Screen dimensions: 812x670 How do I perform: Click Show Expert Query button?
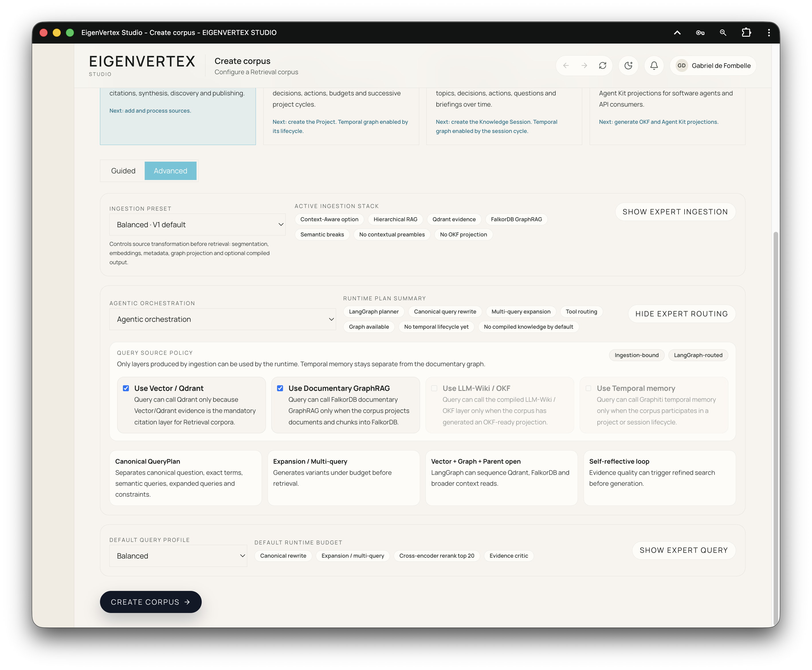click(683, 550)
